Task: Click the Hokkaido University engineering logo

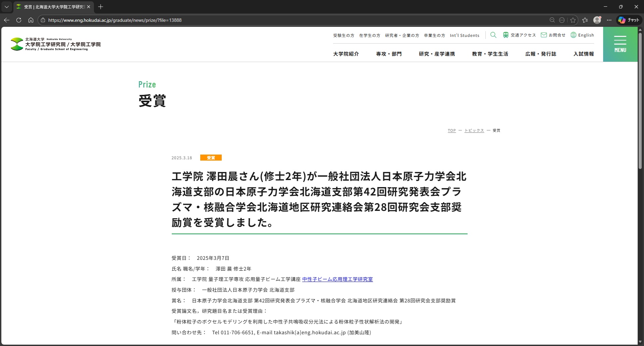Action: (x=56, y=44)
